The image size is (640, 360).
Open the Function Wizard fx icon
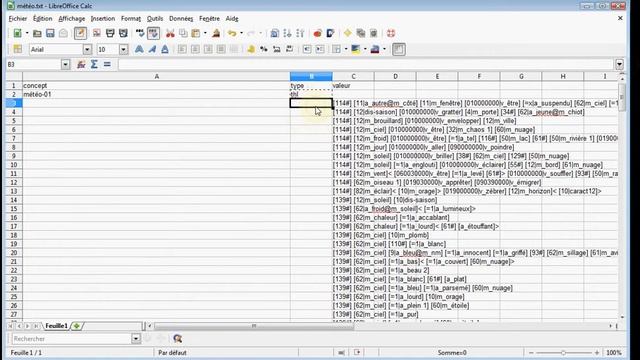[x=81, y=64]
